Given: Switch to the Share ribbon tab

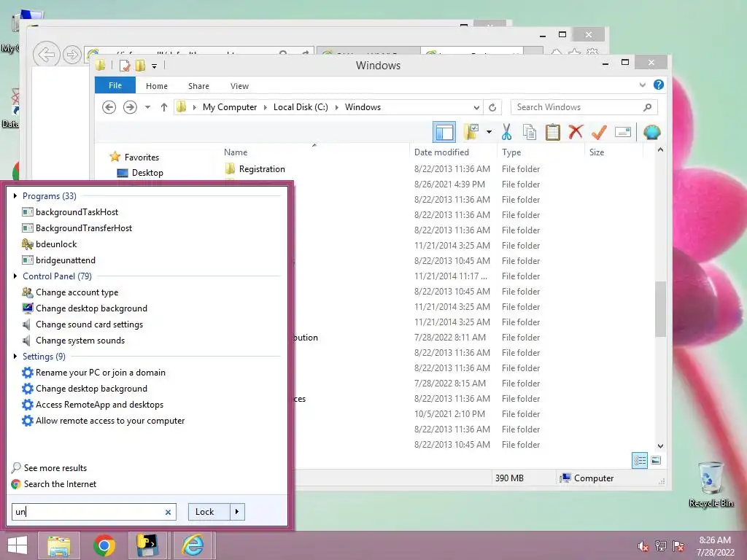Looking at the screenshot, I should 198,86.
